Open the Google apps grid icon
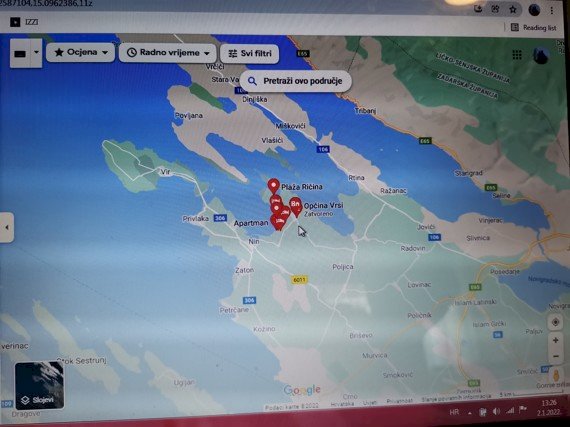This screenshot has height=427, width=570. tap(517, 55)
